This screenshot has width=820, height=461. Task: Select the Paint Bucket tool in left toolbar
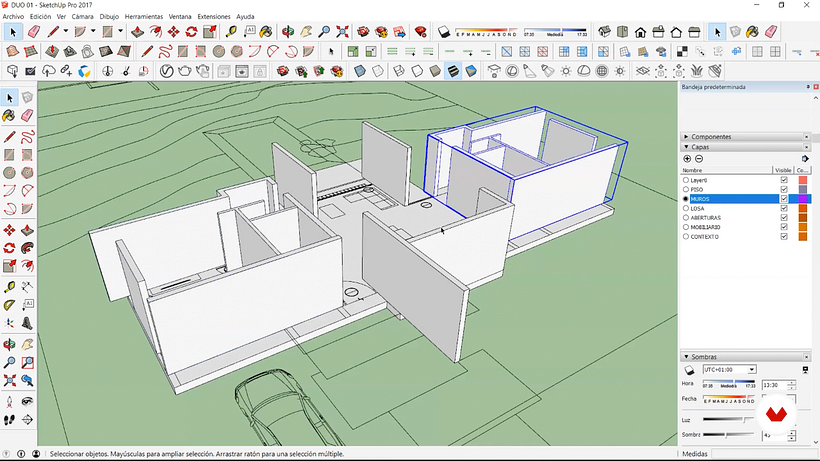point(9,116)
